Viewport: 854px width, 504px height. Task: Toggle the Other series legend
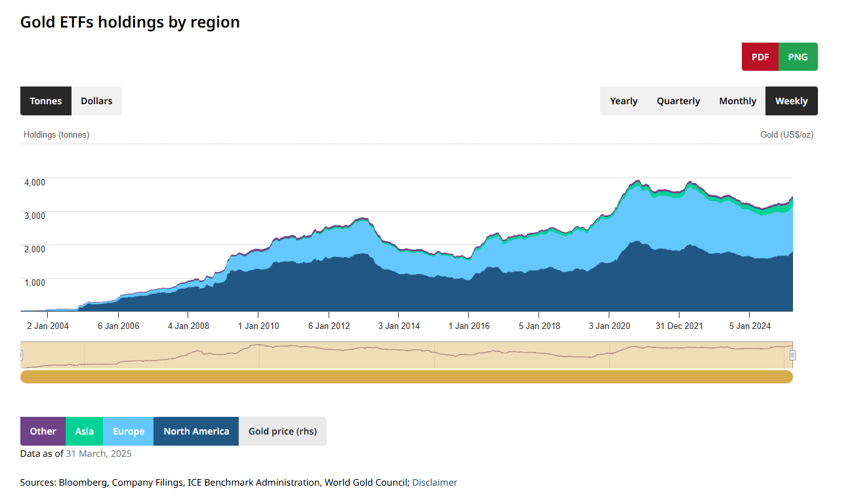tap(43, 431)
